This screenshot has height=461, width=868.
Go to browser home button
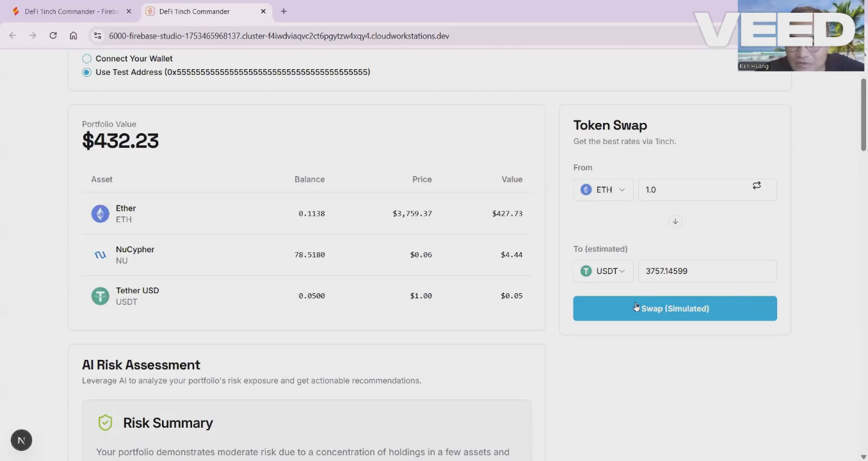point(74,36)
